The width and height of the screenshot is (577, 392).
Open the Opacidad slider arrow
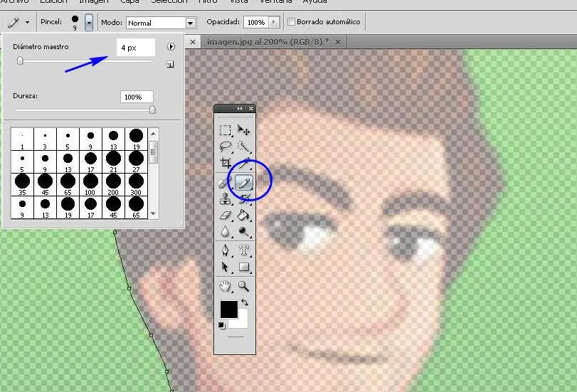tap(273, 22)
